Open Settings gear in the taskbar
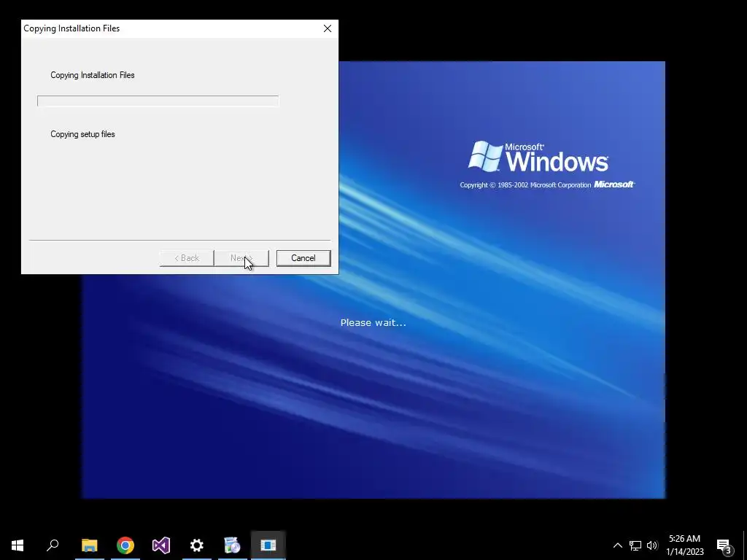The image size is (747, 560). tap(197, 545)
